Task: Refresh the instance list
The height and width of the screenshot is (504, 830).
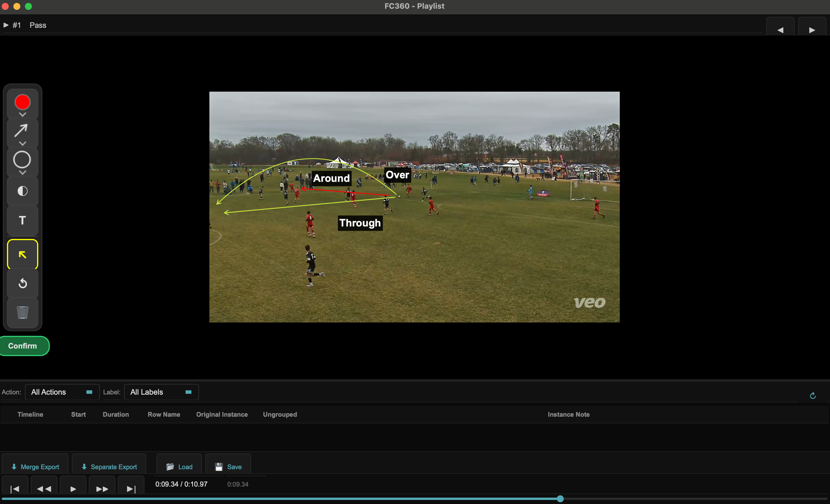Action: click(x=813, y=395)
